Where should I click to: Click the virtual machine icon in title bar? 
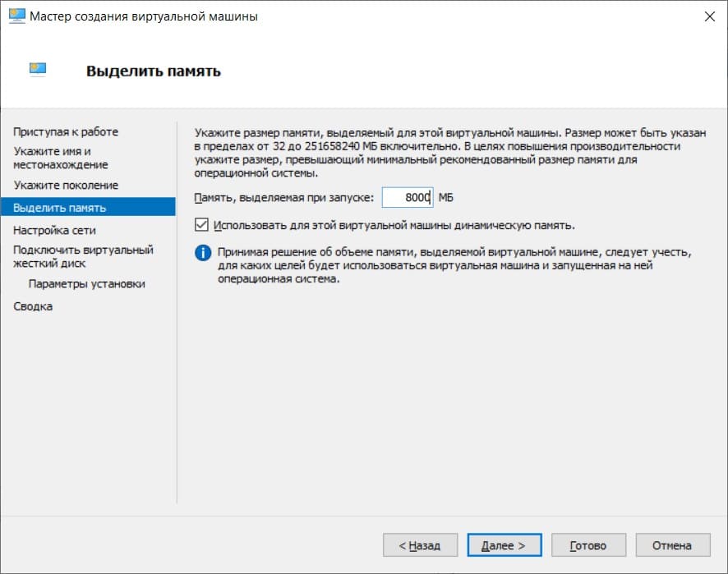click(x=14, y=15)
